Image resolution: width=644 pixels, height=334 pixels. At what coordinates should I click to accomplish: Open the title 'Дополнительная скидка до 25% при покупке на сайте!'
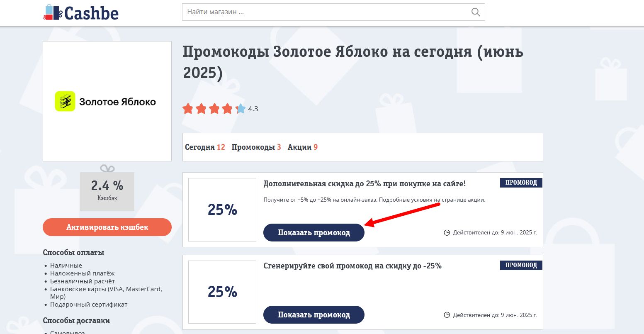365,183
